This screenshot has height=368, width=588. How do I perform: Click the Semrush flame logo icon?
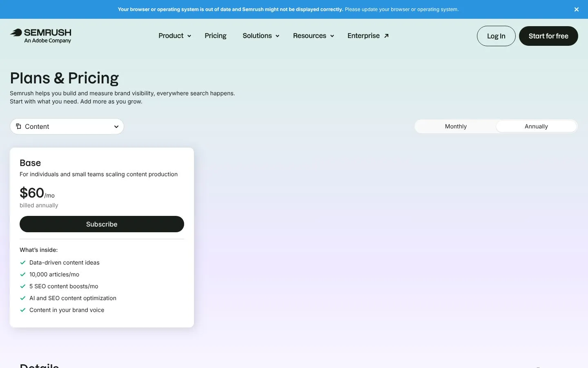[16, 33]
